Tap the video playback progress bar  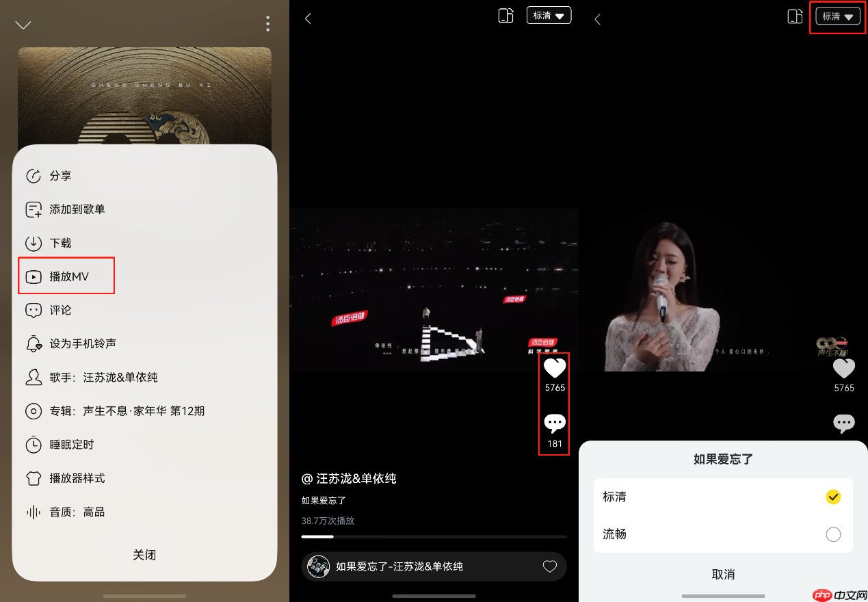click(434, 536)
